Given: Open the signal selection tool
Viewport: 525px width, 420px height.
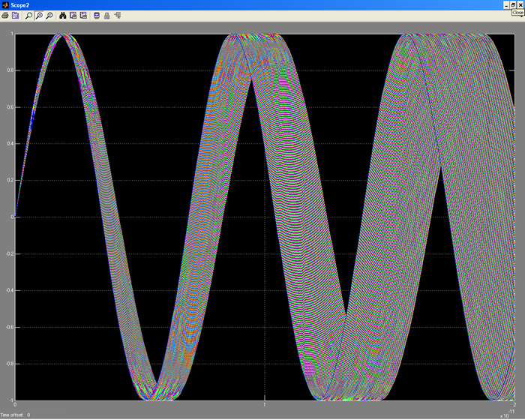Looking at the screenshot, I should tap(118, 15).
